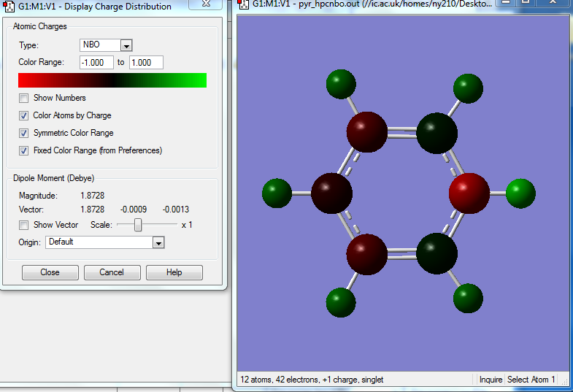This screenshot has height=392, width=573.
Task: Enable the Show Vector checkbox
Action: pyautogui.click(x=25, y=225)
